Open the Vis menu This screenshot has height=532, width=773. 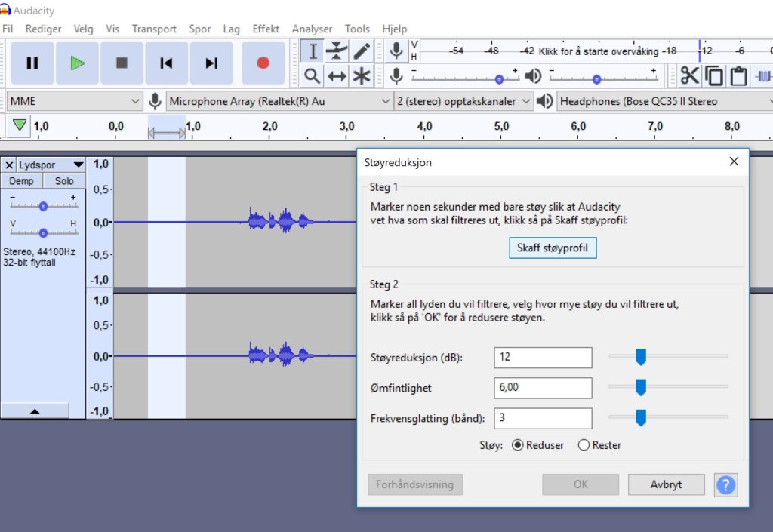pyautogui.click(x=112, y=29)
